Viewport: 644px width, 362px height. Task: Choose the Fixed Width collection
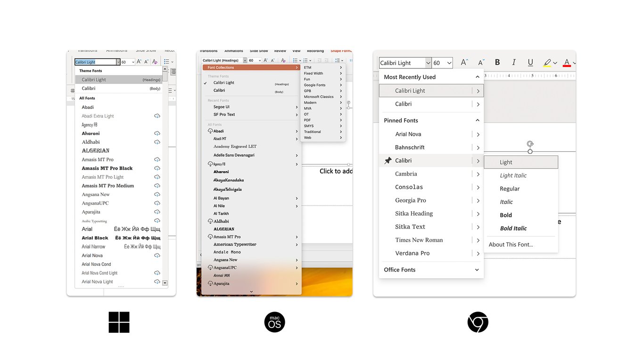(323, 73)
